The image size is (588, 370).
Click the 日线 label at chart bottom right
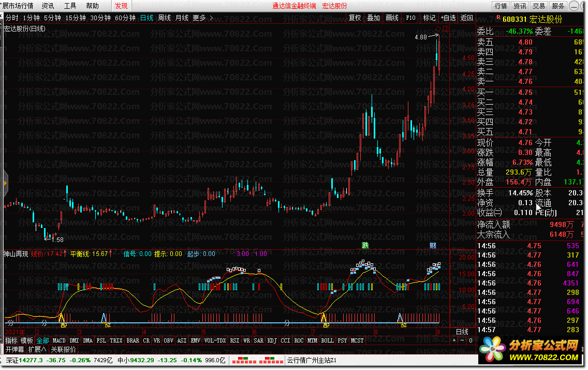(x=462, y=332)
